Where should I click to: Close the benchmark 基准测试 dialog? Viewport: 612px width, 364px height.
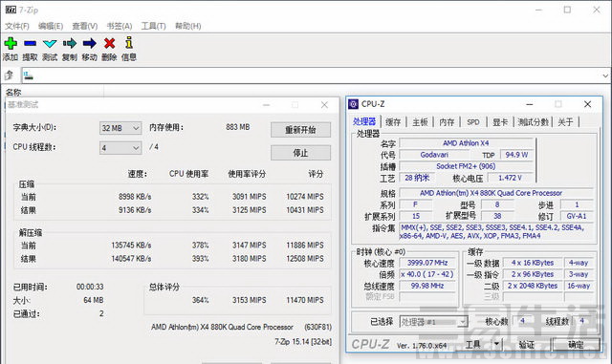point(324,104)
